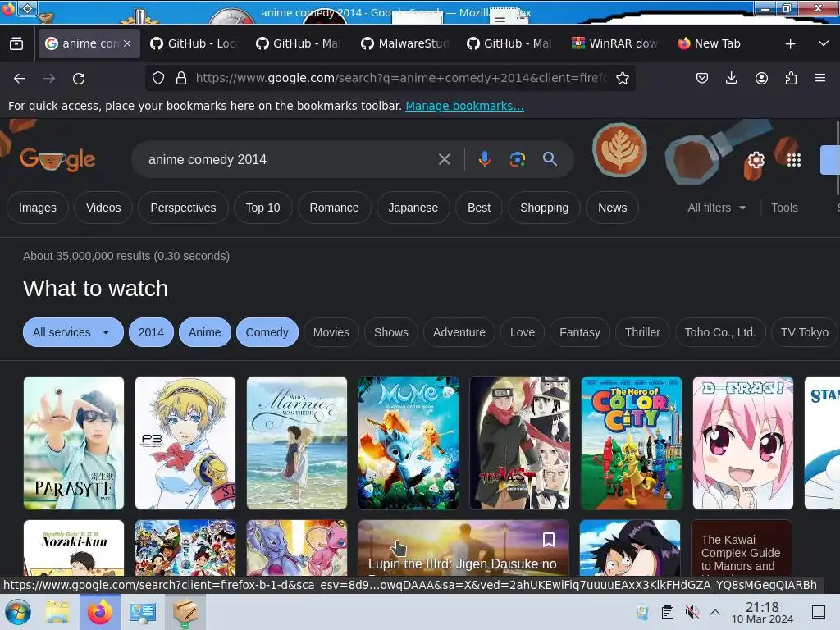
Task: Open the Pocket save icon
Action: click(x=702, y=78)
